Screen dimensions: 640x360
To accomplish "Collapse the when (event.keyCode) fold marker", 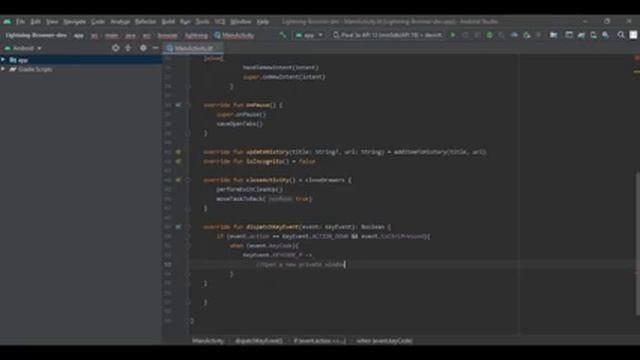I will point(188,246).
